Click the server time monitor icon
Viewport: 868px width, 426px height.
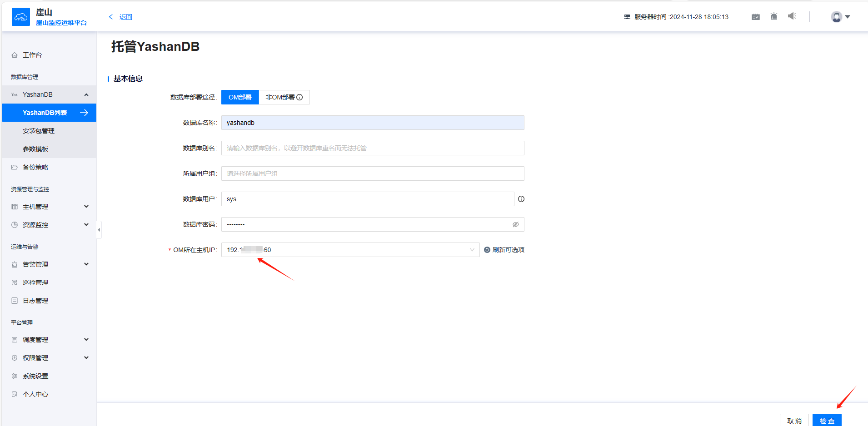627,17
